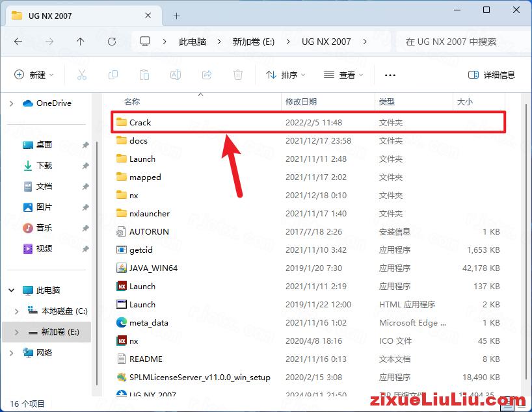
Task: Expand 新加卷 (E:) tree node
Action: [16, 332]
